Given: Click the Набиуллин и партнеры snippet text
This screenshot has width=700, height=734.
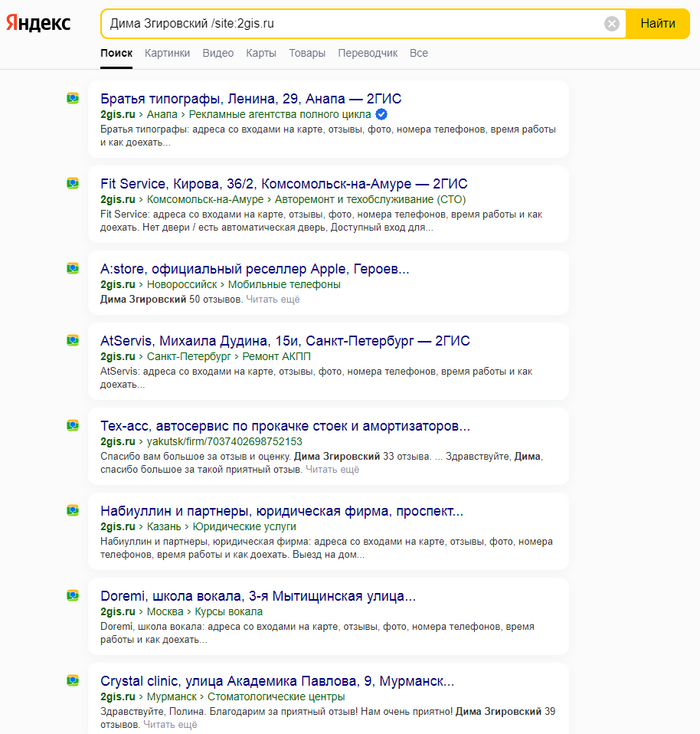Looking at the screenshot, I should (326, 548).
